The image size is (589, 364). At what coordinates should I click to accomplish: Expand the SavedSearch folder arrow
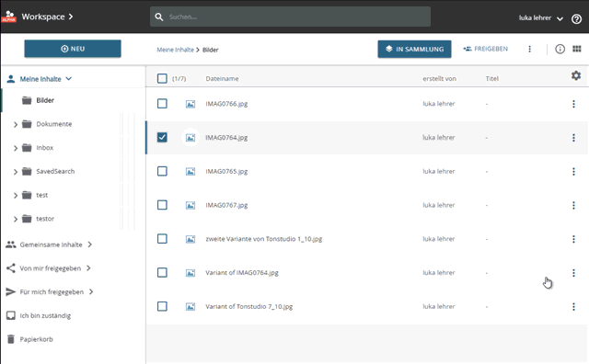pos(16,172)
